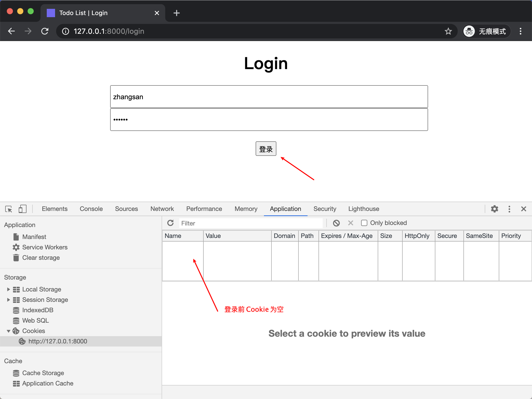The width and height of the screenshot is (532, 399).
Task: Open the Console tab
Action: (91, 209)
